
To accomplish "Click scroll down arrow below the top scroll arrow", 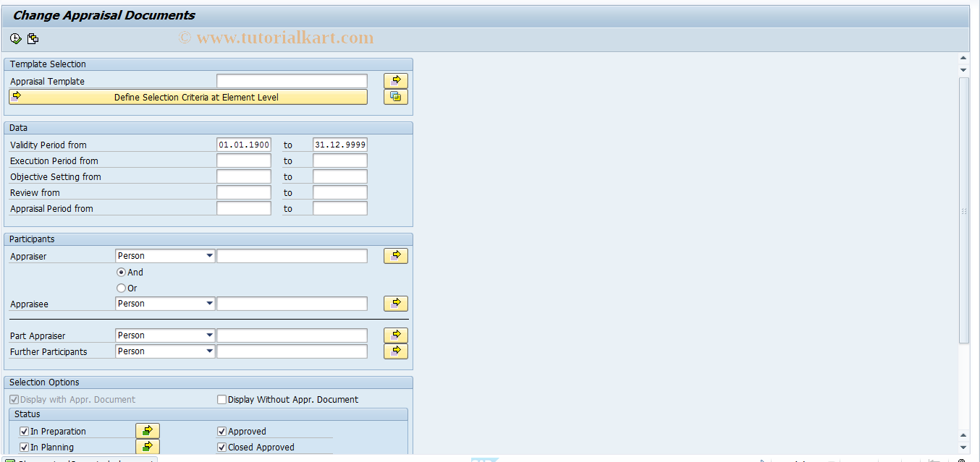I will (963, 69).
